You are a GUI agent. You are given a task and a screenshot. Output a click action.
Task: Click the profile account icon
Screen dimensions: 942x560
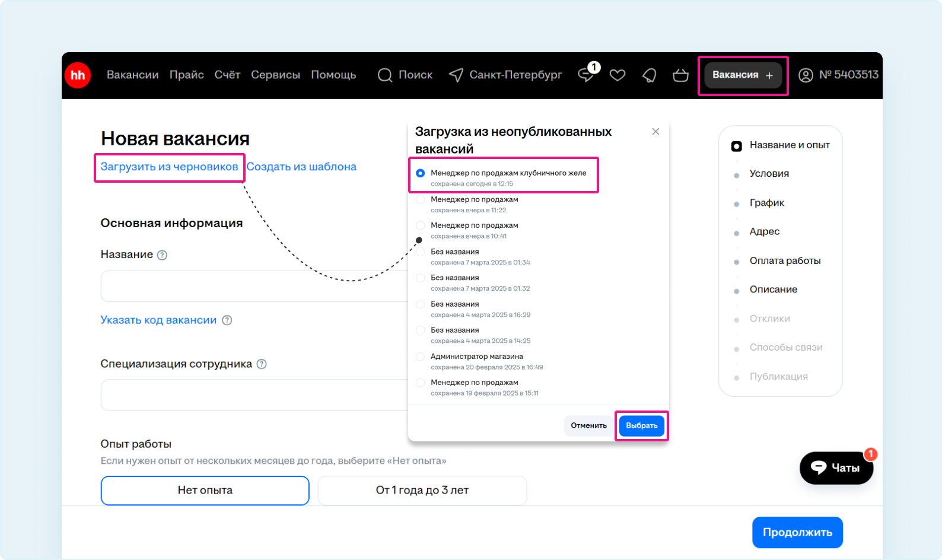806,75
